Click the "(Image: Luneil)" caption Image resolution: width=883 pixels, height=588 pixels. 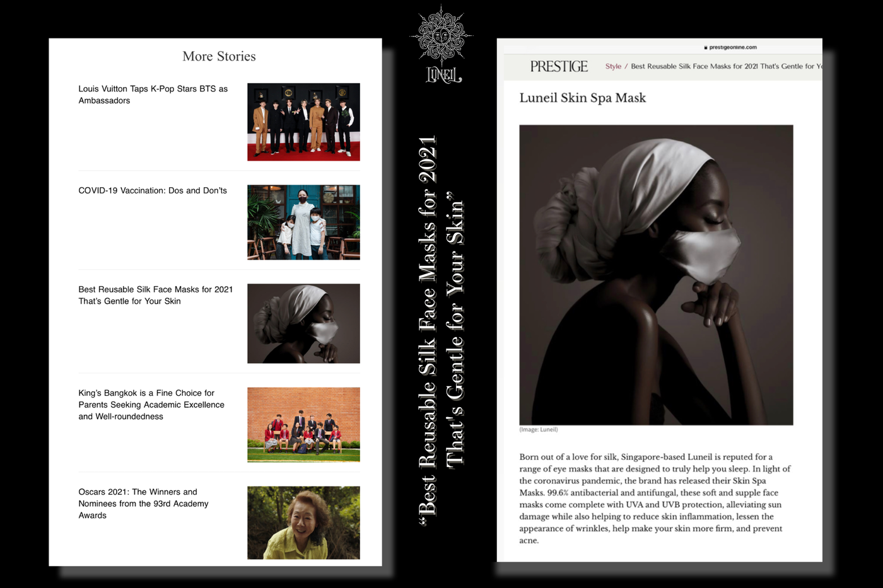click(539, 430)
